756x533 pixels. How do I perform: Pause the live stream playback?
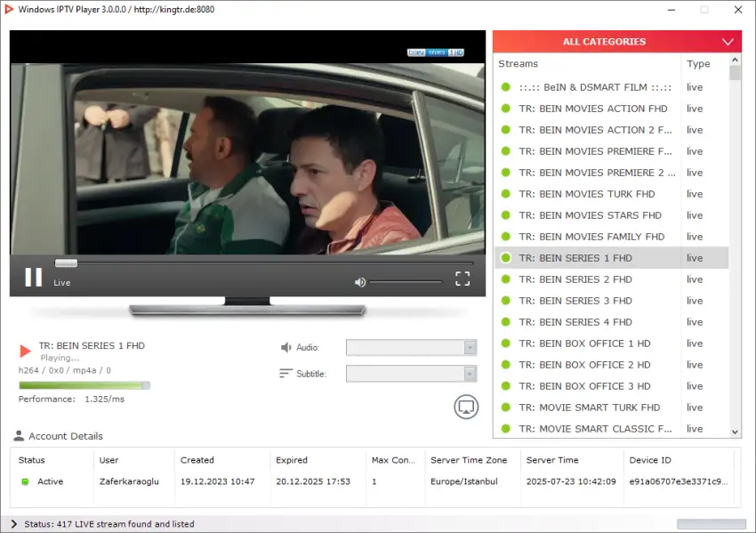coord(33,278)
